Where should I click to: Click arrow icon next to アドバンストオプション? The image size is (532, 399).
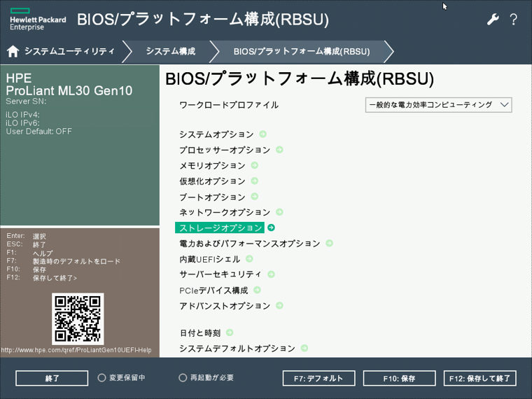tap(279, 306)
